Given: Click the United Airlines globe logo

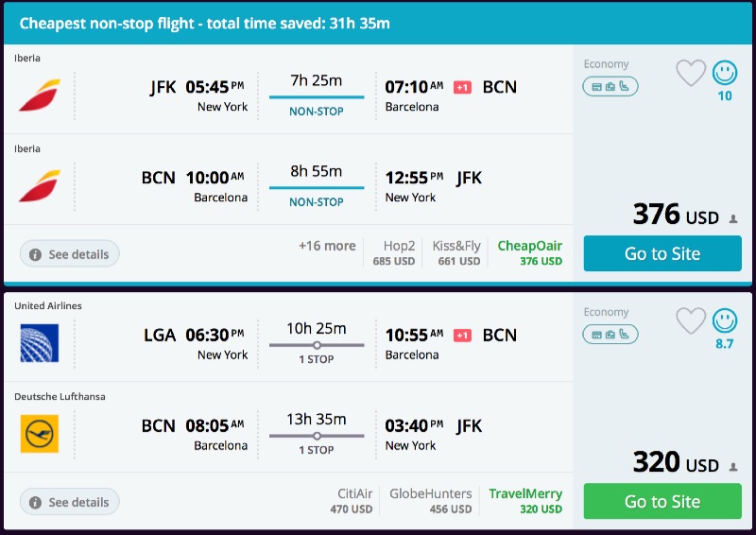Looking at the screenshot, I should click(39, 343).
